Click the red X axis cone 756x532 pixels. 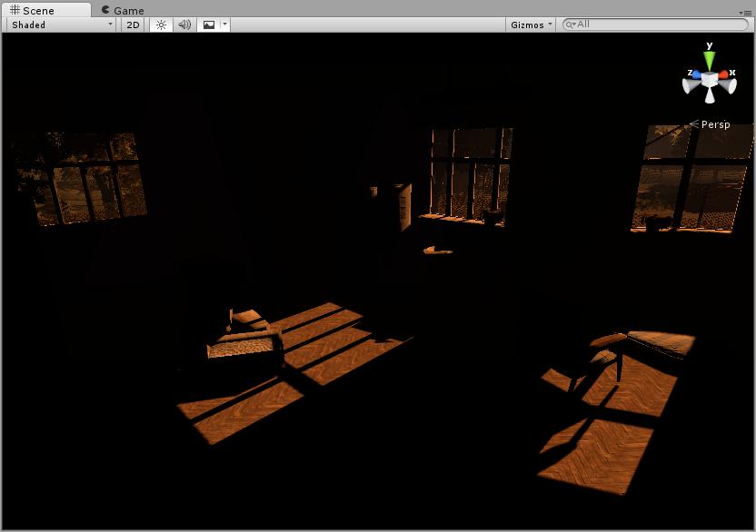tap(724, 74)
